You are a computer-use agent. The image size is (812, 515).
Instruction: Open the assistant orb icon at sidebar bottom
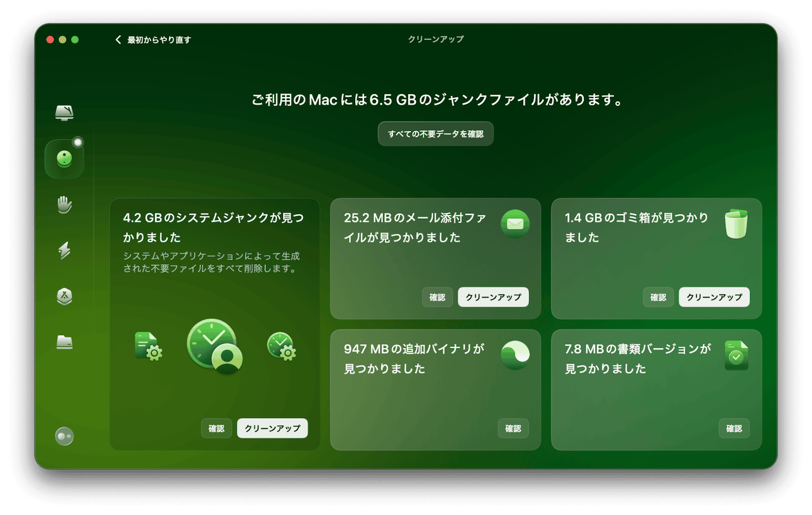click(64, 436)
